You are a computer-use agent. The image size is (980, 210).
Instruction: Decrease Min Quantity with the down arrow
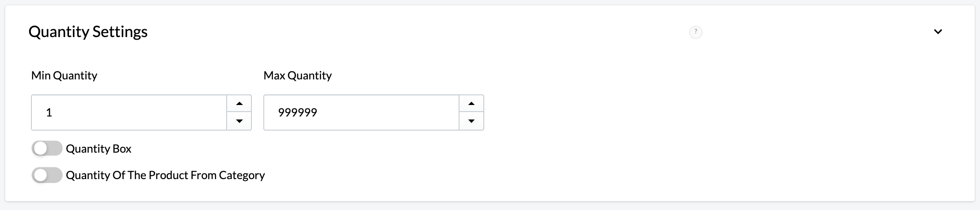pyautogui.click(x=239, y=121)
